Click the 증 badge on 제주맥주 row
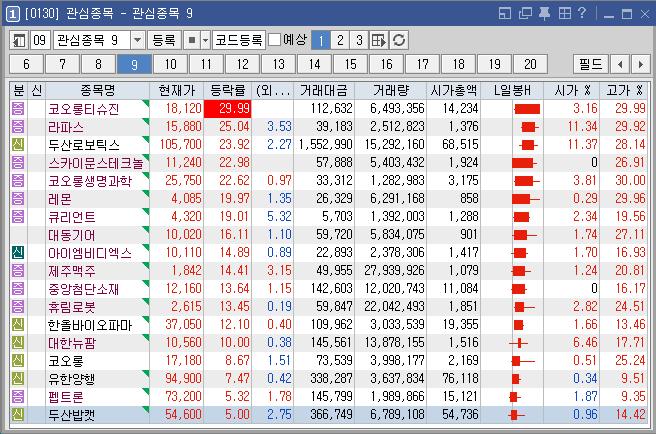The height and width of the screenshot is (434, 656). [x=18, y=270]
